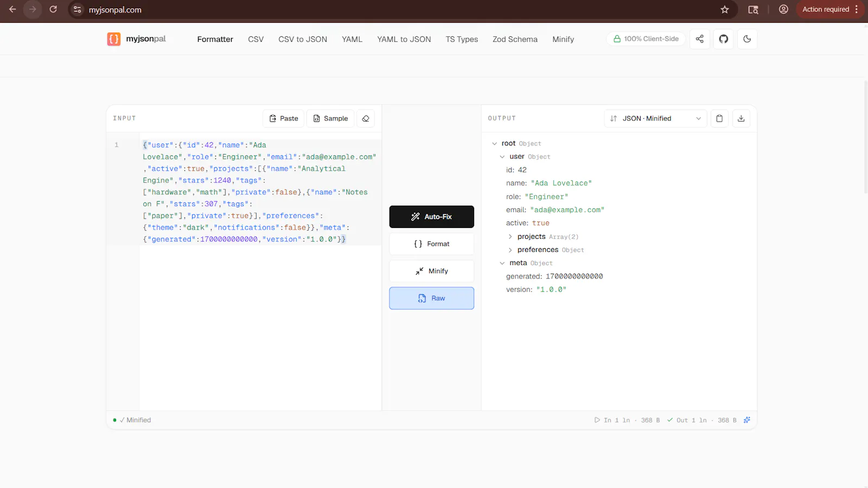Load the Sample JSON button
Screen dimensions: 868x488
330,118
